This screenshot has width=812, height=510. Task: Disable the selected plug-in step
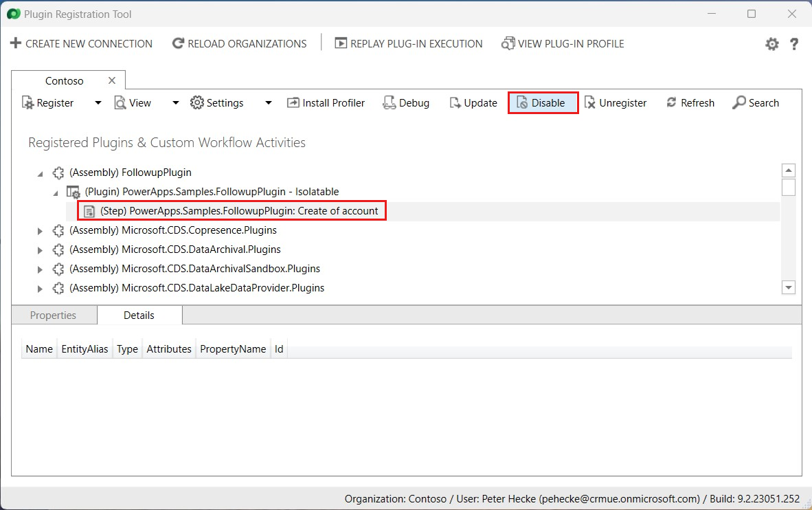[543, 102]
